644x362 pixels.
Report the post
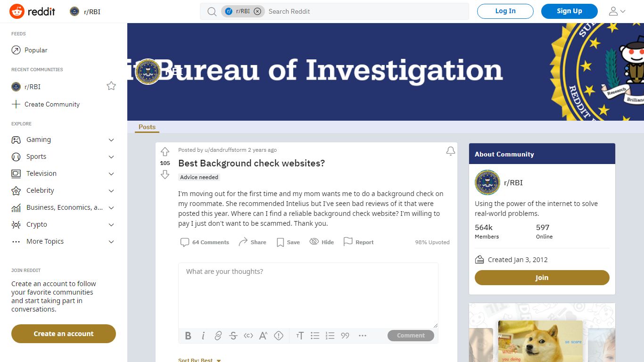coord(358,242)
